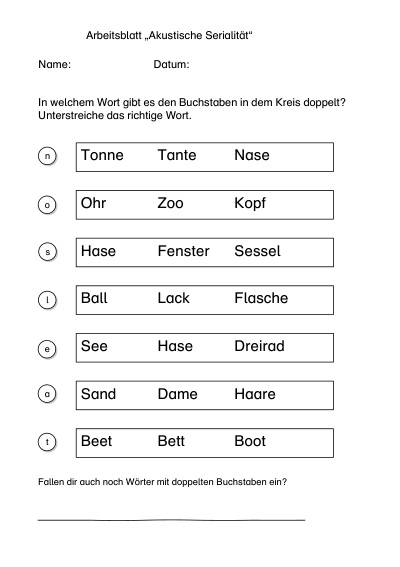Click the word Fenster
The image size is (400, 567).
click(x=184, y=251)
